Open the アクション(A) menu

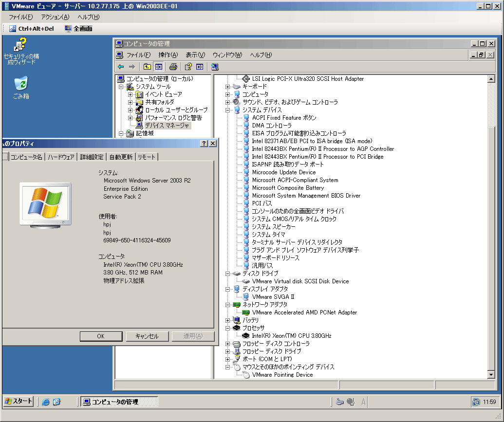[x=55, y=17]
